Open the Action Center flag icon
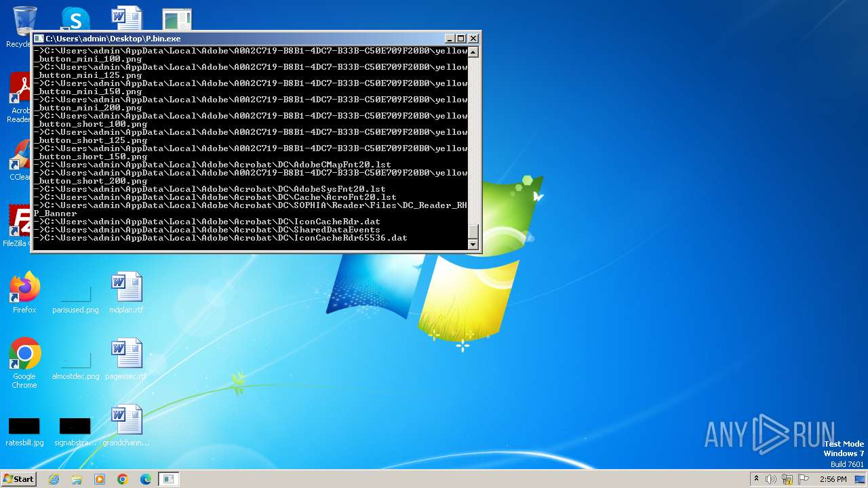The image size is (868, 488). (804, 479)
